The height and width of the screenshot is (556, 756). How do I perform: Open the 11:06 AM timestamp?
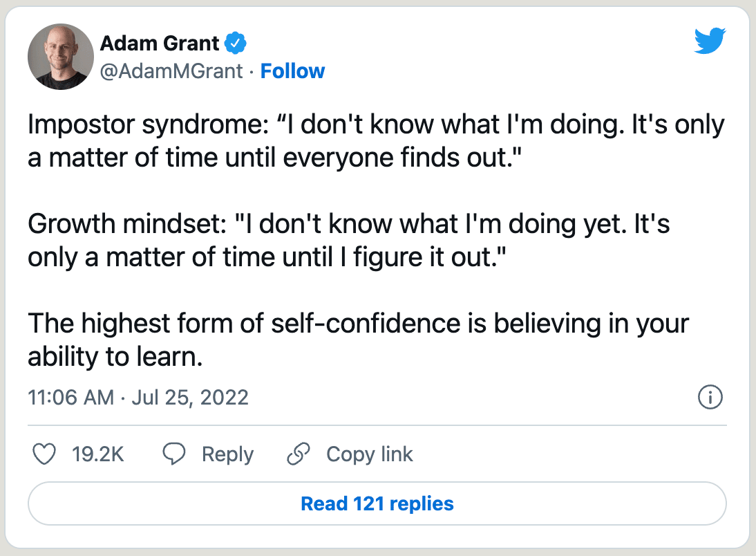coord(70,398)
